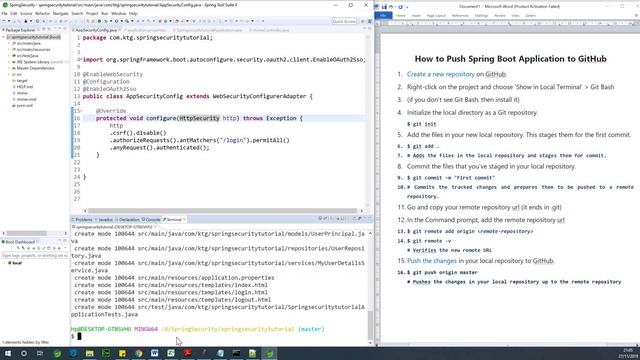Screen dimensions: 640x360
Task: Expand the JRE System Library node
Action: coord(9,62)
